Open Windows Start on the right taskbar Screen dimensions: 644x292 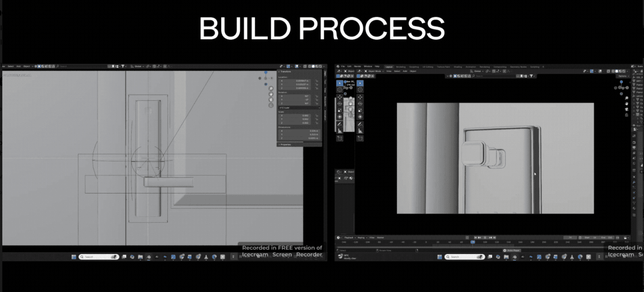[x=439, y=257]
